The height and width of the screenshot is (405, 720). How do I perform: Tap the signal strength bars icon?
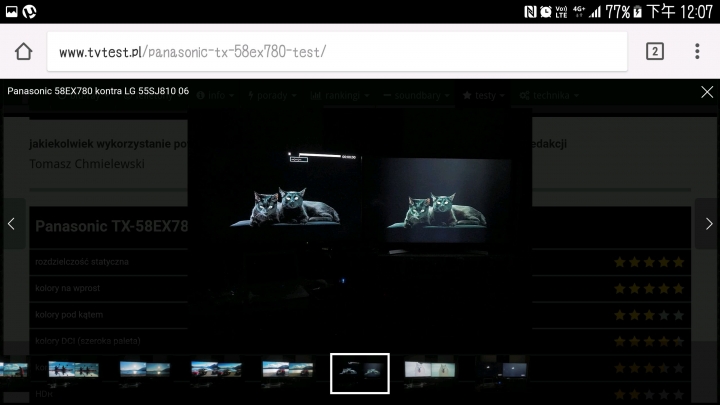pos(595,11)
